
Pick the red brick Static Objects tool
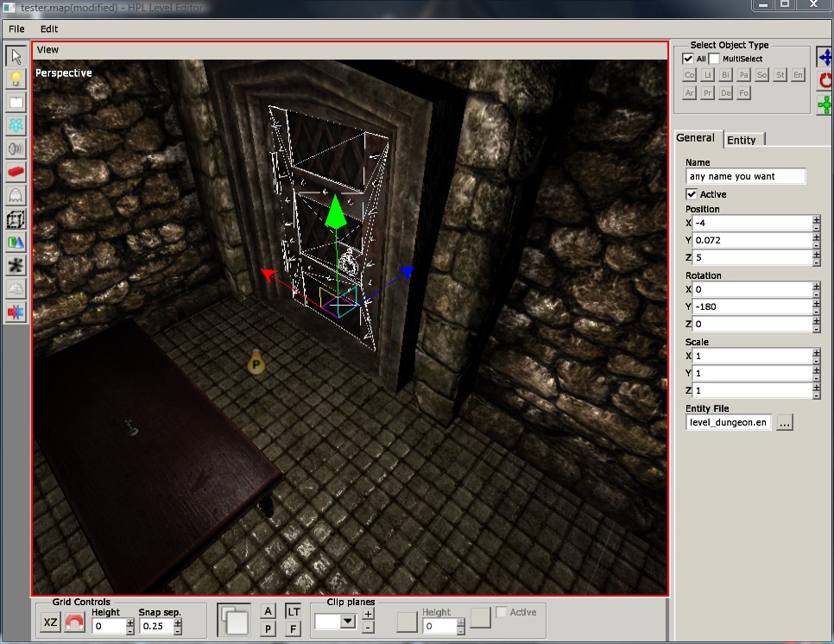pyautogui.click(x=16, y=172)
